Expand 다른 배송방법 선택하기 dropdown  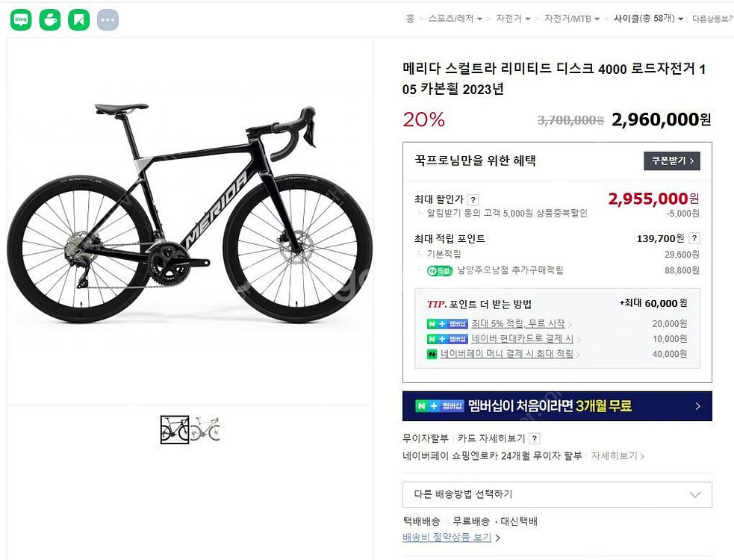[x=557, y=494]
